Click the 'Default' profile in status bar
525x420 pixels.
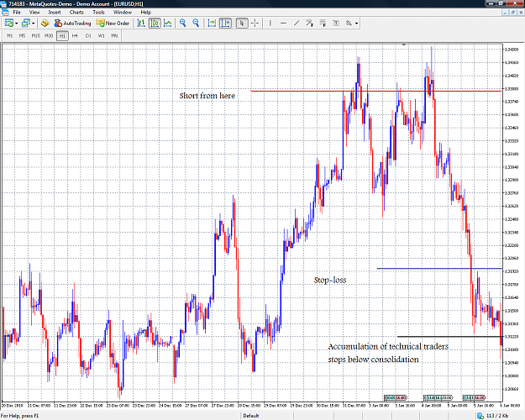[x=251, y=416]
